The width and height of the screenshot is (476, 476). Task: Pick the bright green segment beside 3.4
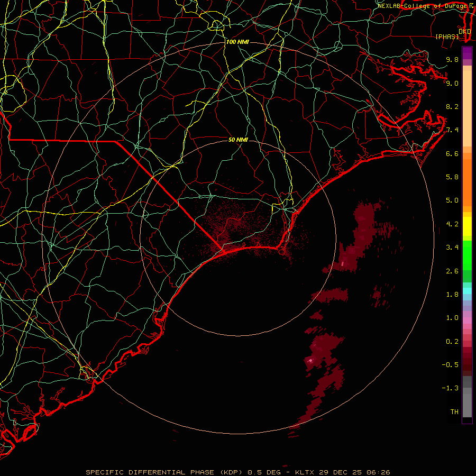[x=467, y=255]
